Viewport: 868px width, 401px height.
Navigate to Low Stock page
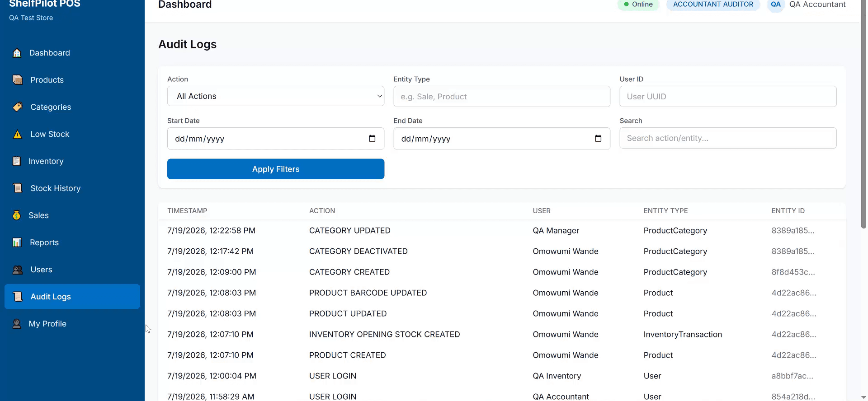coord(72,134)
